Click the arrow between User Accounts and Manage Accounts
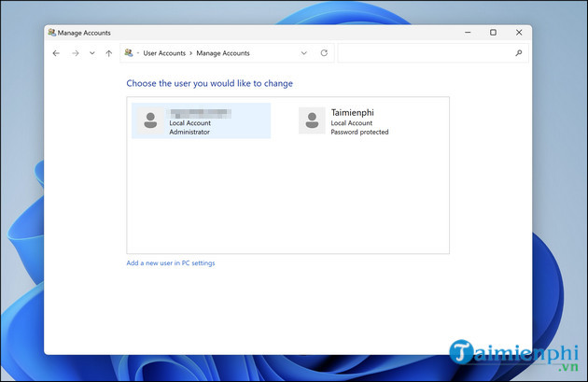 coord(191,53)
